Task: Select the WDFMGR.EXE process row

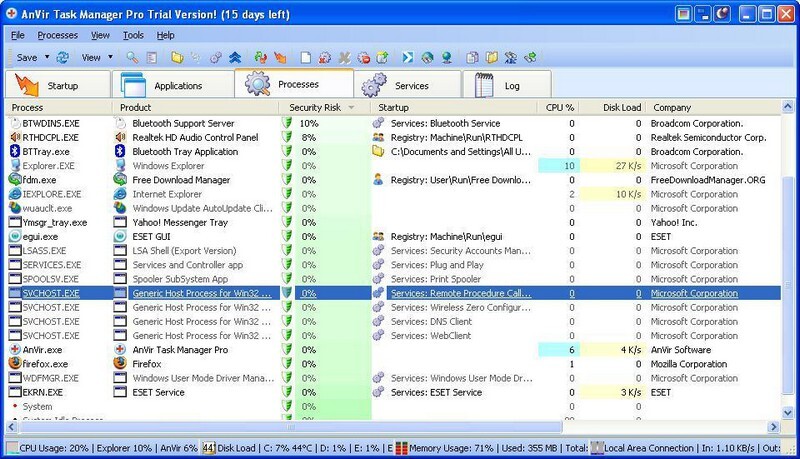Action: point(393,378)
